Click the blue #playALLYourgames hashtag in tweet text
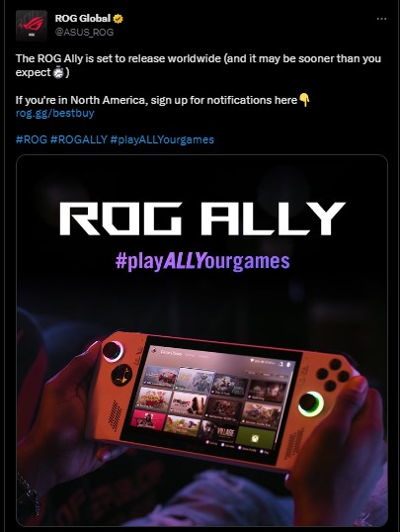400x532 pixels. tap(162, 139)
